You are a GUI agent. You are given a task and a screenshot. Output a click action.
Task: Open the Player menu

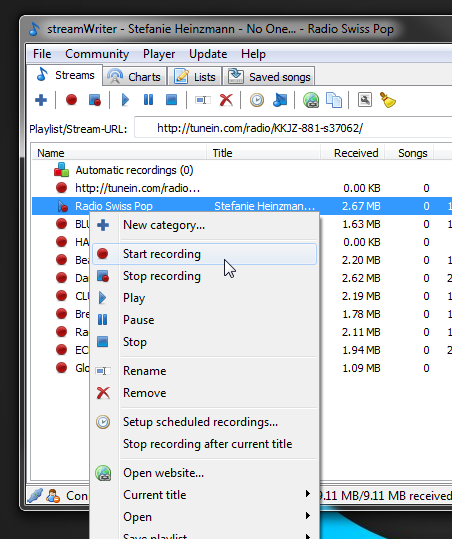point(159,54)
